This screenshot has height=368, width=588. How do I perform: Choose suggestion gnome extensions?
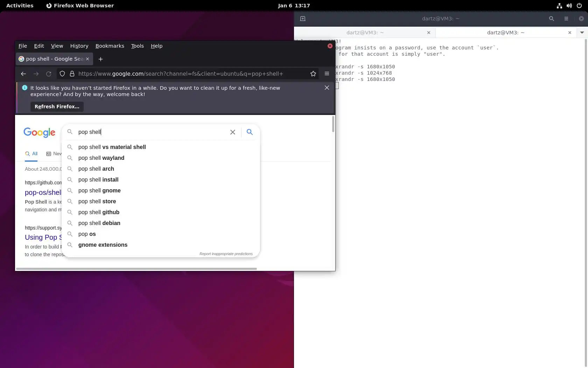click(x=161, y=245)
